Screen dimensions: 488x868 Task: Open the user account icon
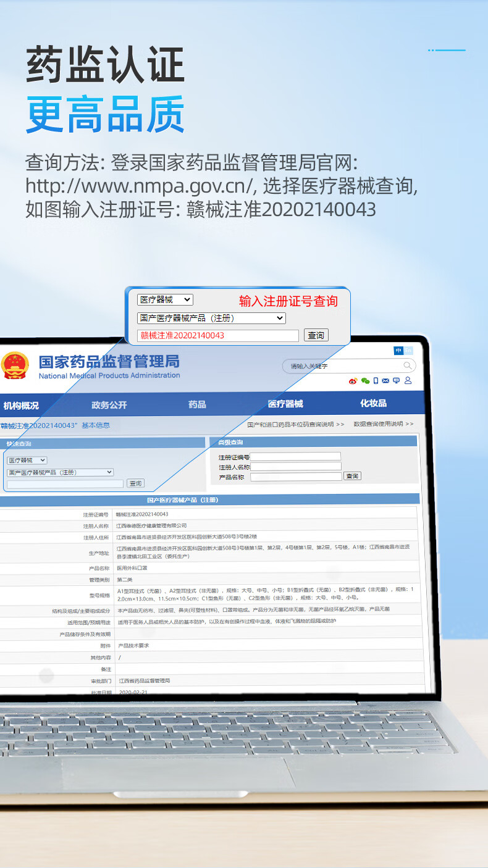pos(408,381)
